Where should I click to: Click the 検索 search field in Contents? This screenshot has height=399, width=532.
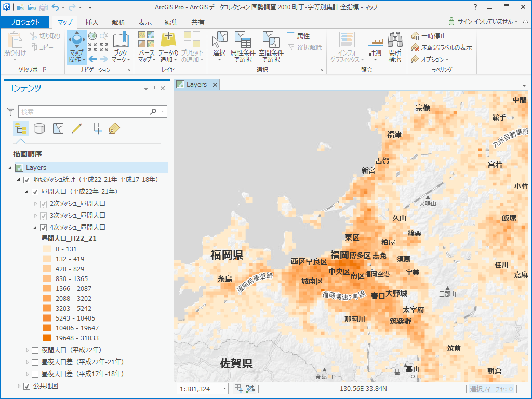pyautogui.click(x=83, y=112)
